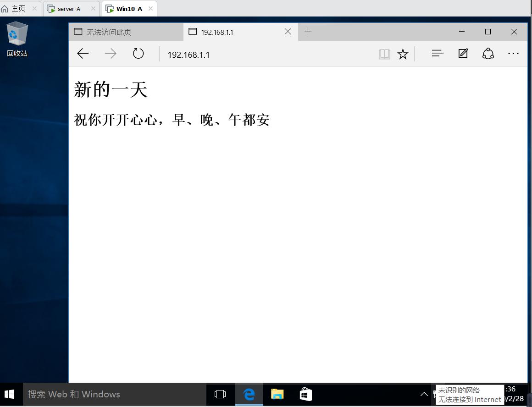Share this page using share icon
The image size is (532, 407).
click(x=488, y=54)
